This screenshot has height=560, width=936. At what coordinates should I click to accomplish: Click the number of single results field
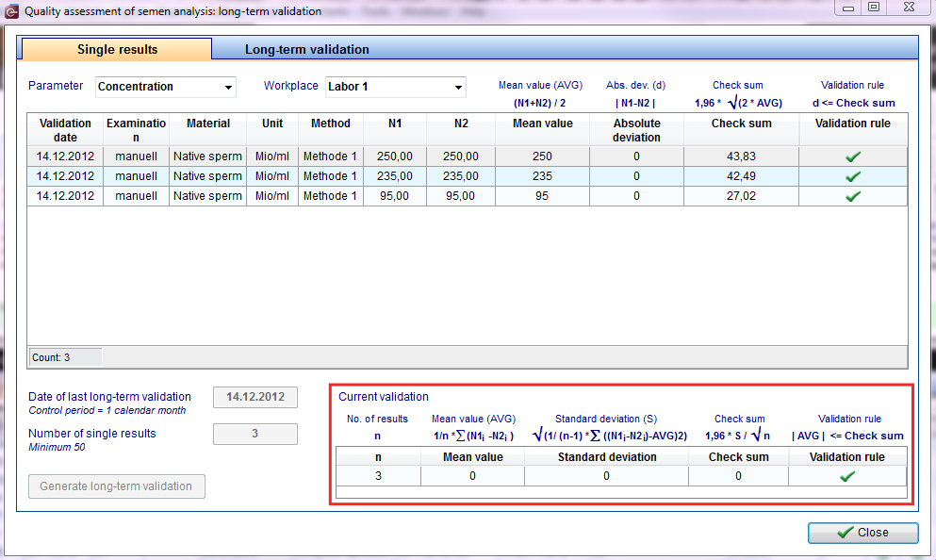(255, 434)
